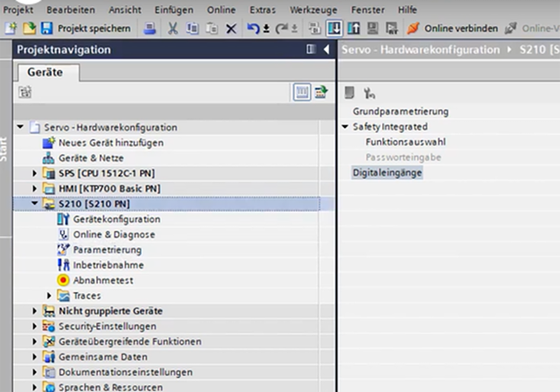
Task: Click the Copy icon in toolbar
Action: (193, 28)
